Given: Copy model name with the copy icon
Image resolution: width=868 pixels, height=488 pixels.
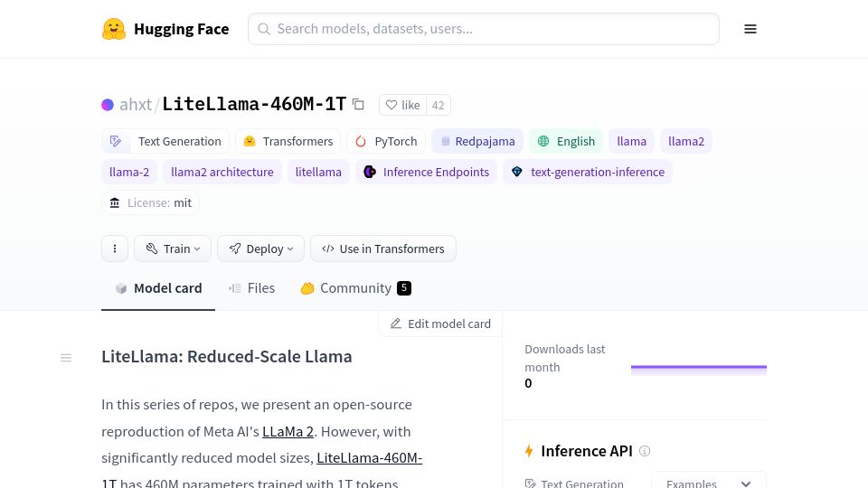Looking at the screenshot, I should [358, 104].
